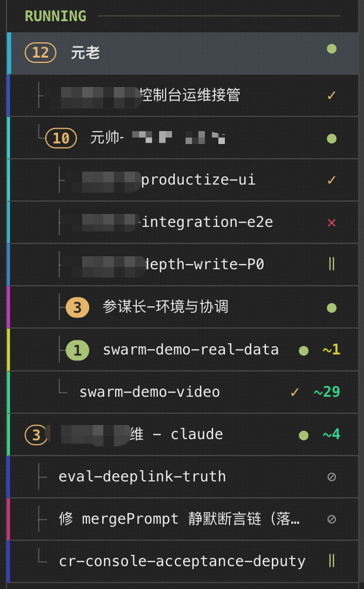This screenshot has height=589, width=364.
Task: Open the swarm-demo-video session
Action: click(183, 392)
